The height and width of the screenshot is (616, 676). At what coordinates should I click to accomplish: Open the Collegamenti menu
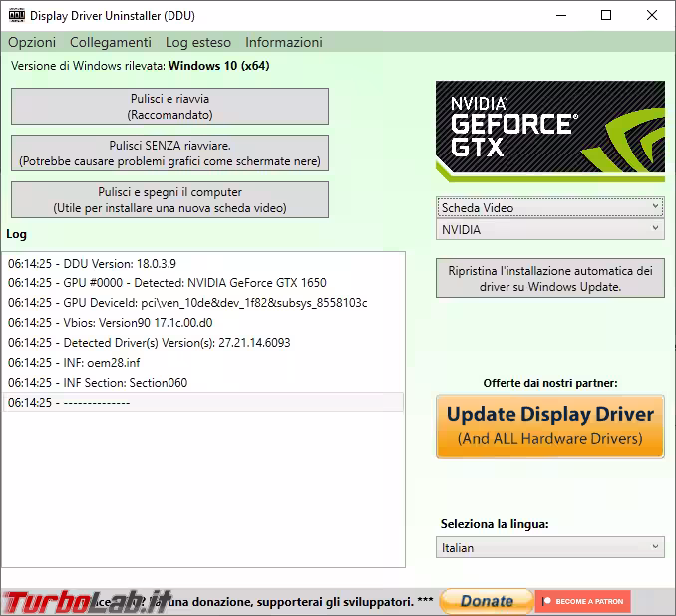click(x=111, y=42)
